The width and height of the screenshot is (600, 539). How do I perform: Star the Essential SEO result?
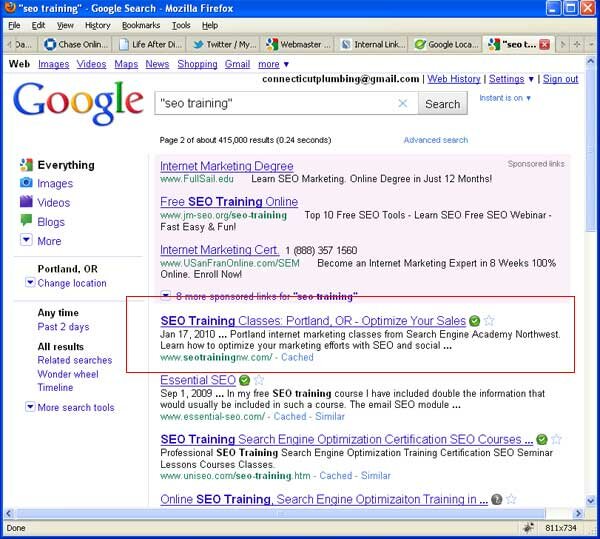[259, 380]
